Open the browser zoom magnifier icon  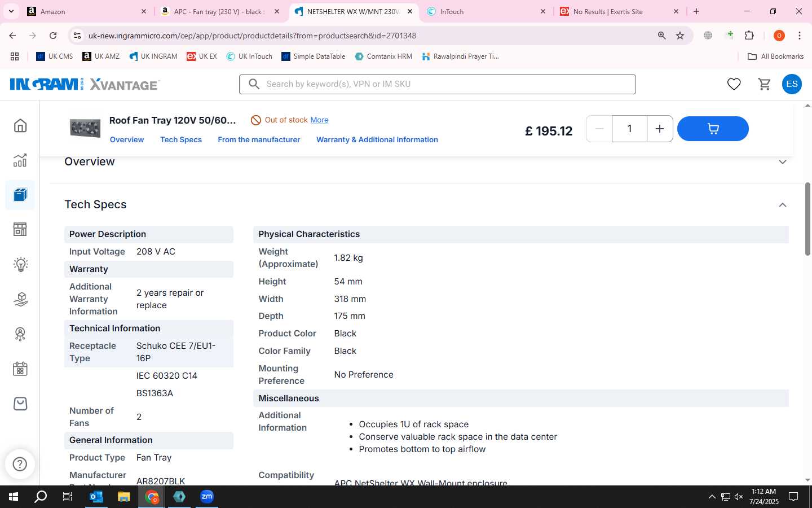662,36
